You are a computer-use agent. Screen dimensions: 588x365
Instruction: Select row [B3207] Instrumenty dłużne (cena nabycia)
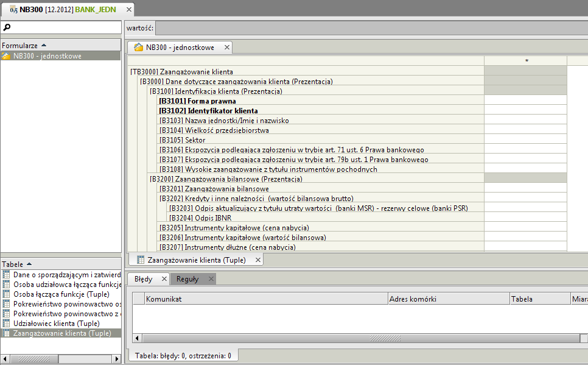click(x=321, y=247)
